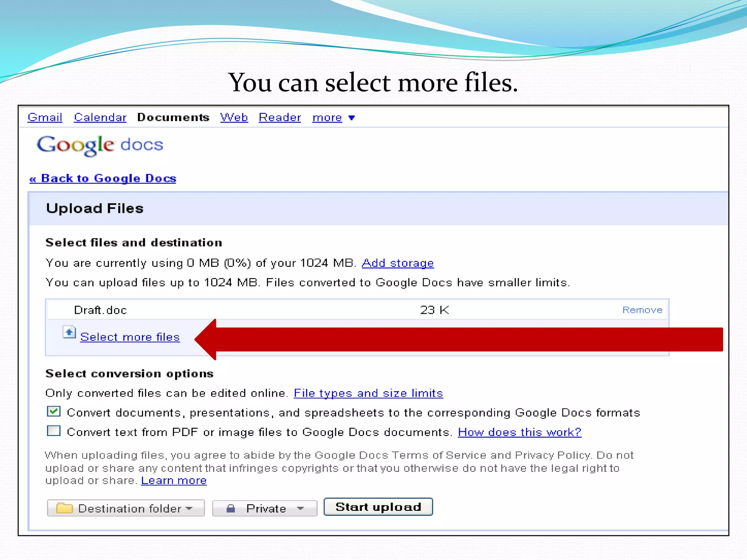Click the Select conversion options heading

pos(129,374)
